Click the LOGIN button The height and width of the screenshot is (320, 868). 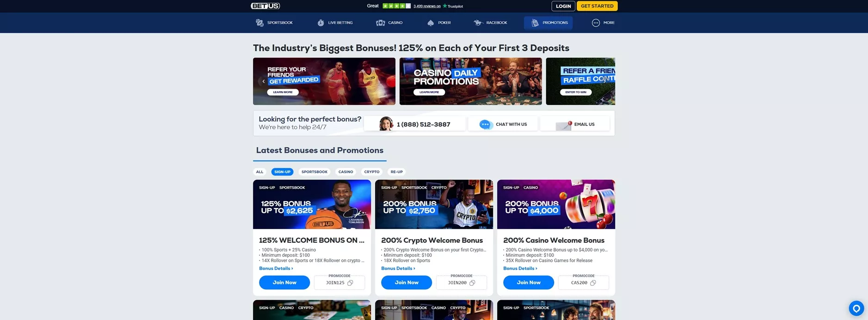(x=563, y=6)
